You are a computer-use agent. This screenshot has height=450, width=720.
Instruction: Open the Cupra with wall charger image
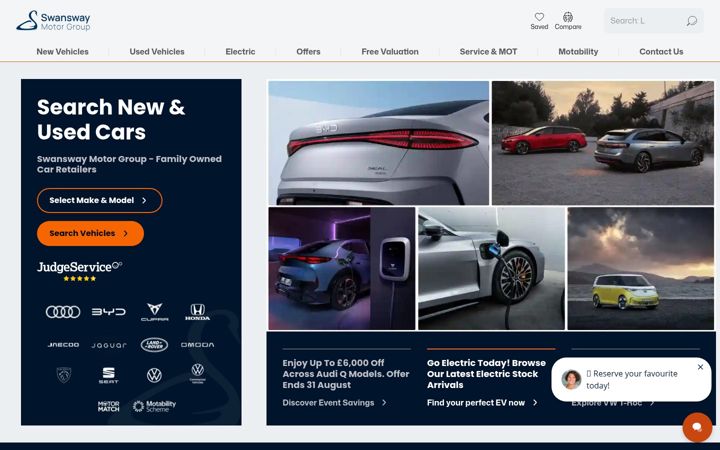342,269
